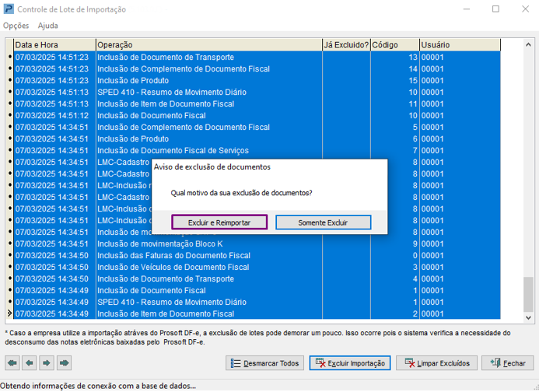Screen dimensions: 539x392
Task: Select 'Inclusão de Documento Fiscal' at 14:51:12
Action: 257,116
